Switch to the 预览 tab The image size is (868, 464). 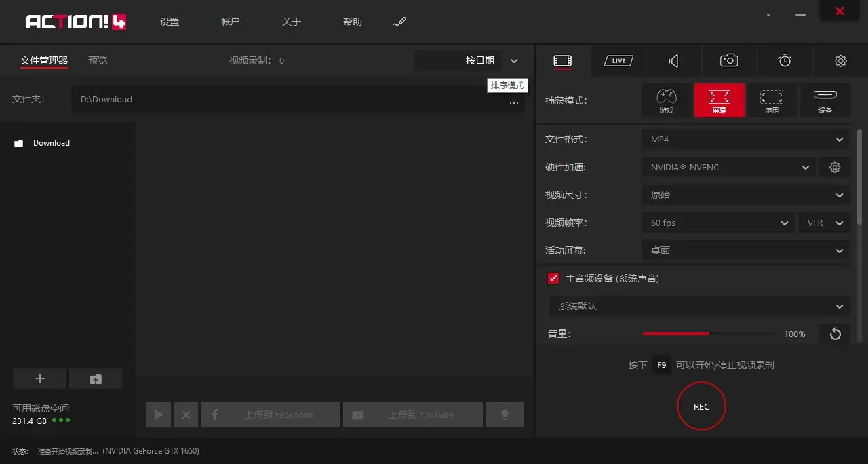point(98,60)
